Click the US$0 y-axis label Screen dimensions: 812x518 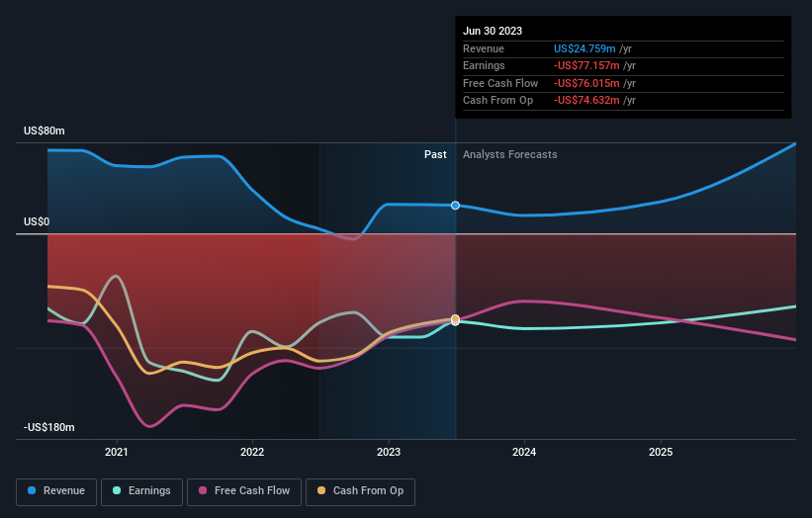[37, 222]
